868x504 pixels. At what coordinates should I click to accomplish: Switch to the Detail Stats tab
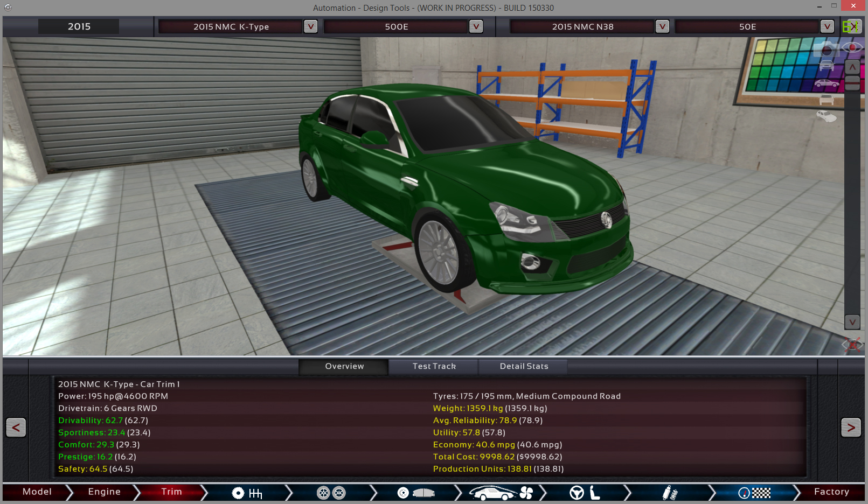(x=523, y=366)
